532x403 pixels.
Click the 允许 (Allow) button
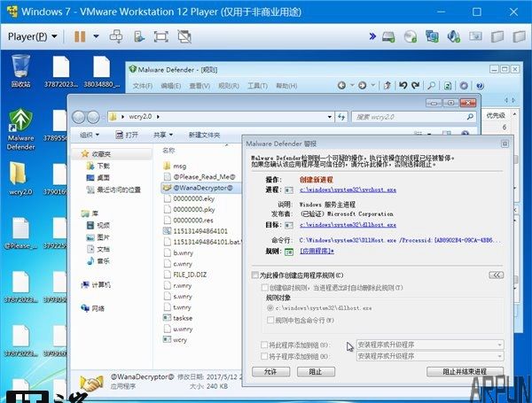(270, 372)
